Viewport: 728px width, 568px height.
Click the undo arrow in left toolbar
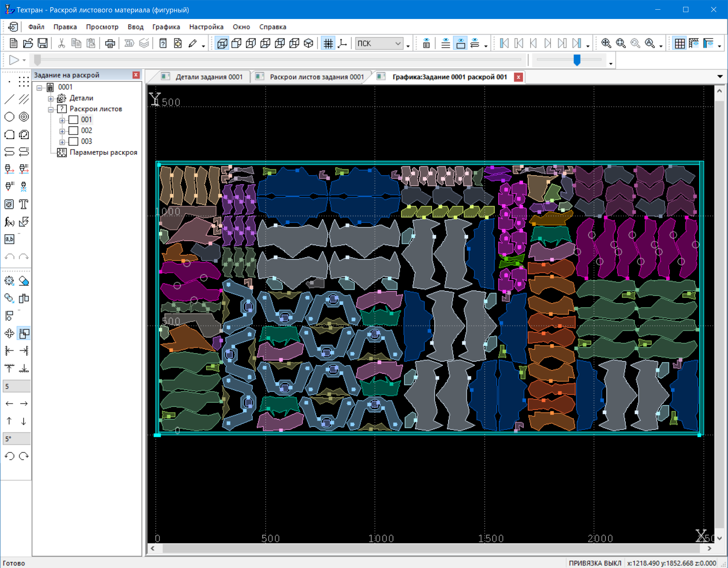(x=9, y=257)
